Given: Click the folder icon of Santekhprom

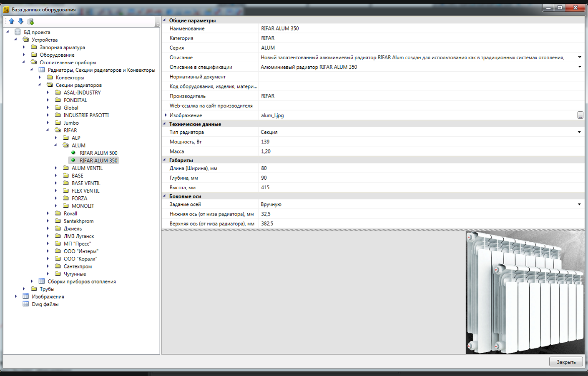Looking at the screenshot, I should click(58, 221).
